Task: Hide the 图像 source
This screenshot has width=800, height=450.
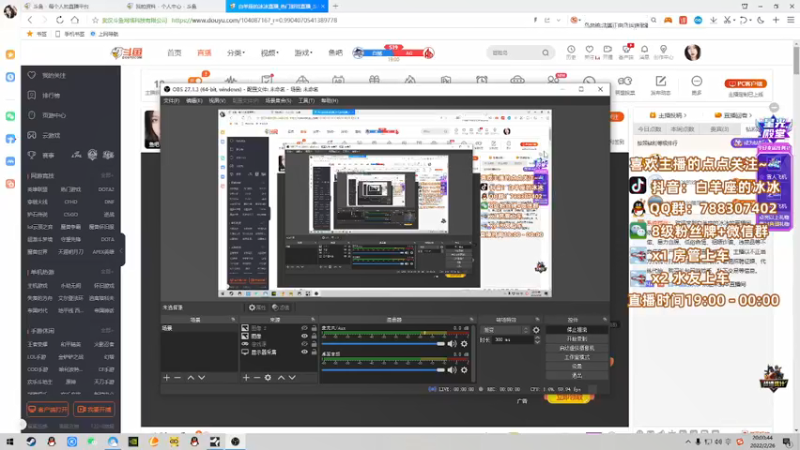Action: [x=305, y=336]
